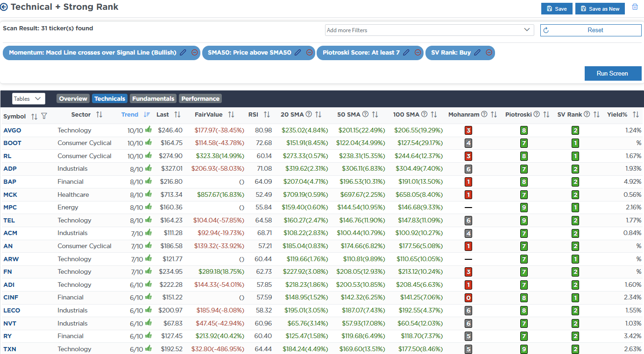The image size is (644, 354).
Task: Click the thumbs-up icon in the TEL row
Action: pos(149,220)
